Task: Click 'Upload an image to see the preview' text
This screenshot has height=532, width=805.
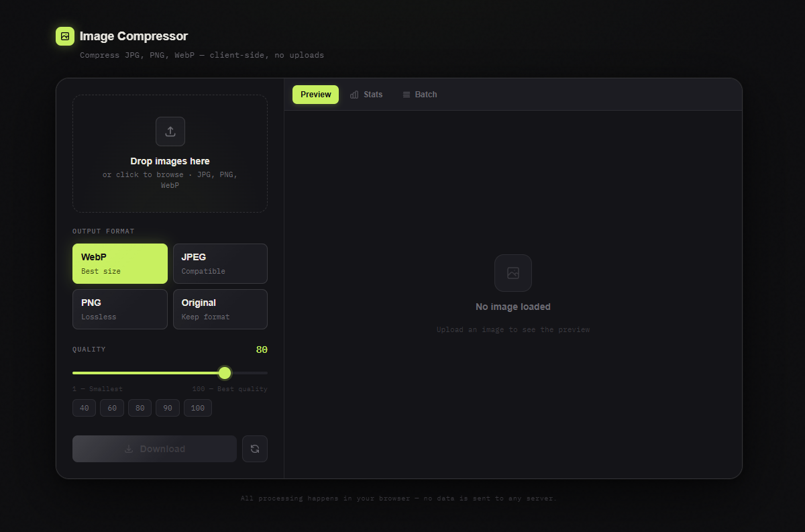Action: click(x=513, y=329)
